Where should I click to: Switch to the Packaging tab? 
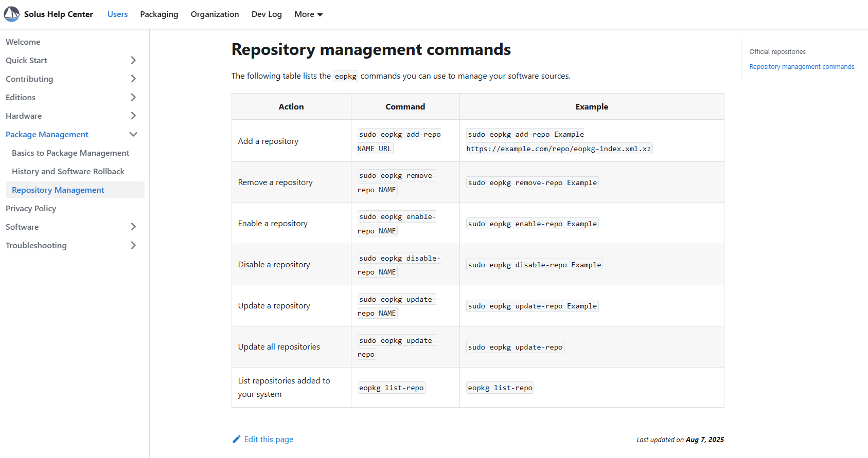[x=159, y=14]
